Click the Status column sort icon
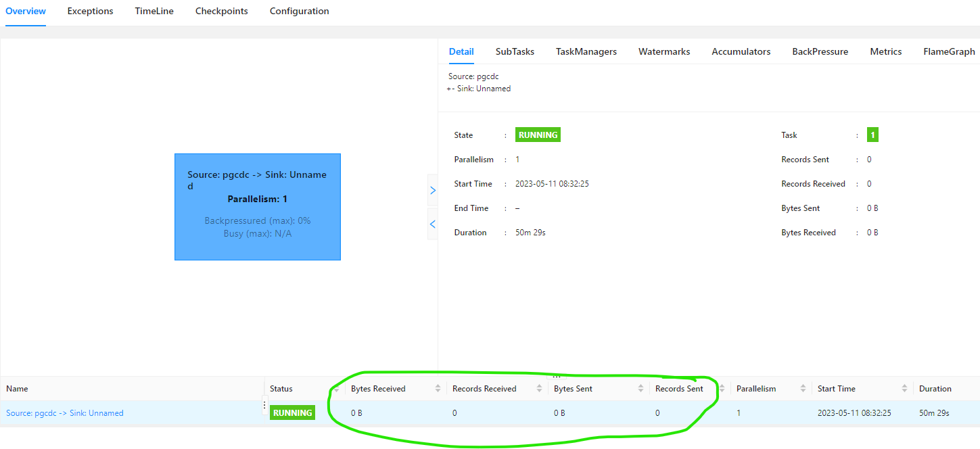 click(x=336, y=389)
